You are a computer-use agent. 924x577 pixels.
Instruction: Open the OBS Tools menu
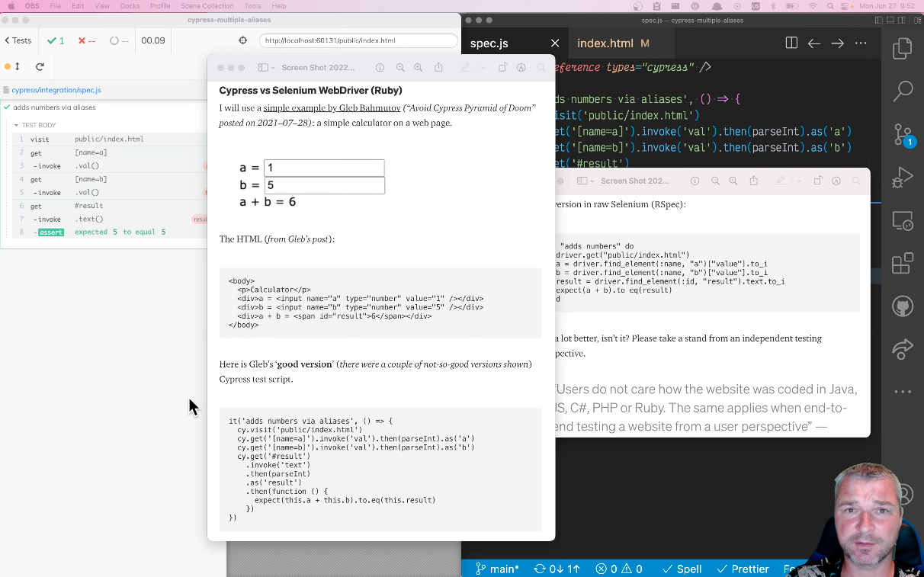coord(253,6)
